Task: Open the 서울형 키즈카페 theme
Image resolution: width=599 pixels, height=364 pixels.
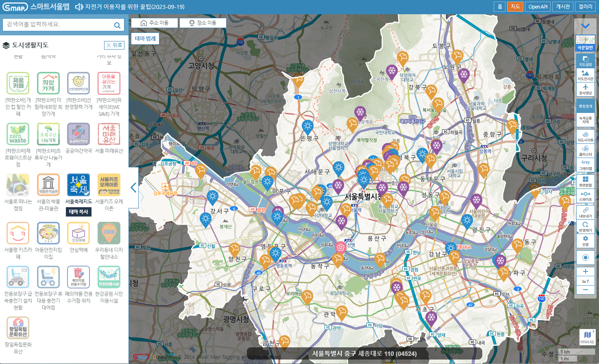Action: coord(18,233)
